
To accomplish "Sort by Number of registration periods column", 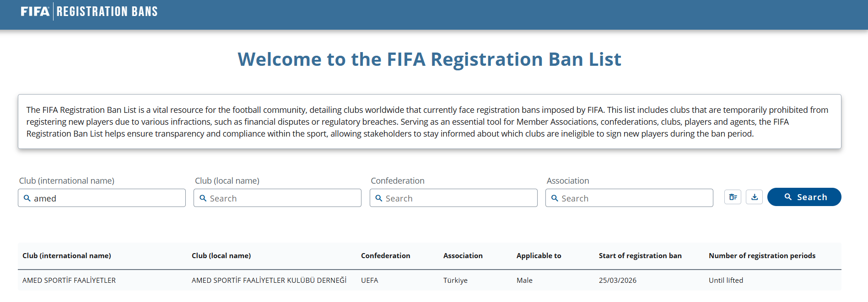I will click(762, 256).
